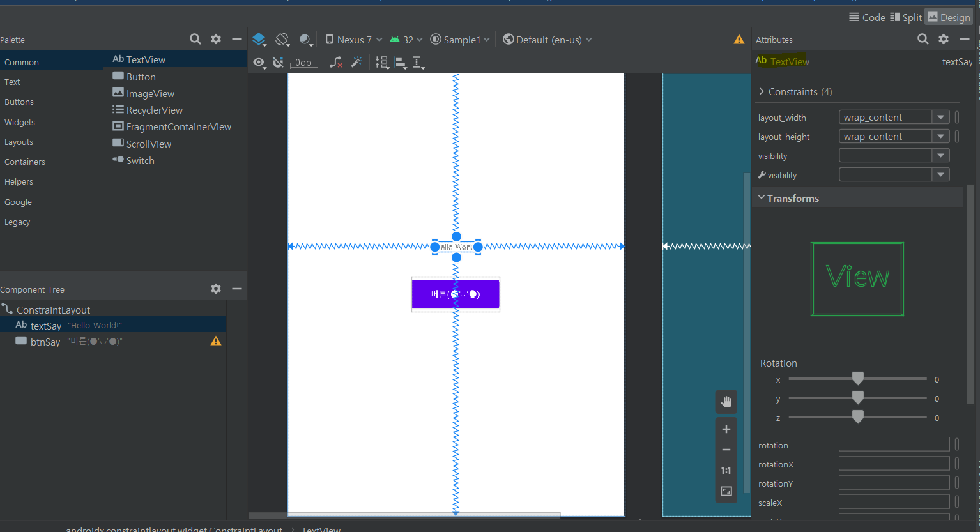The width and height of the screenshot is (980, 532).
Task: Click the resource picker beside rotation field
Action: coord(957,445)
